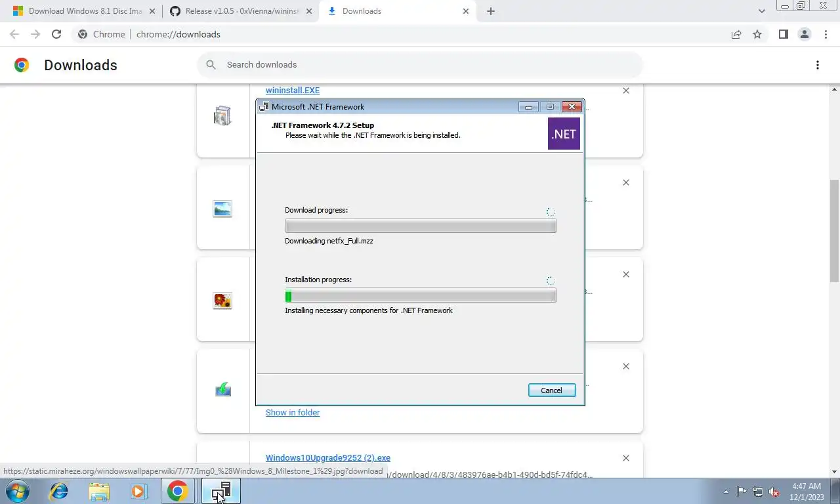Image resolution: width=840 pixels, height=504 pixels.
Task: Remove wininstall.EXE from downloads list
Action: point(626,91)
